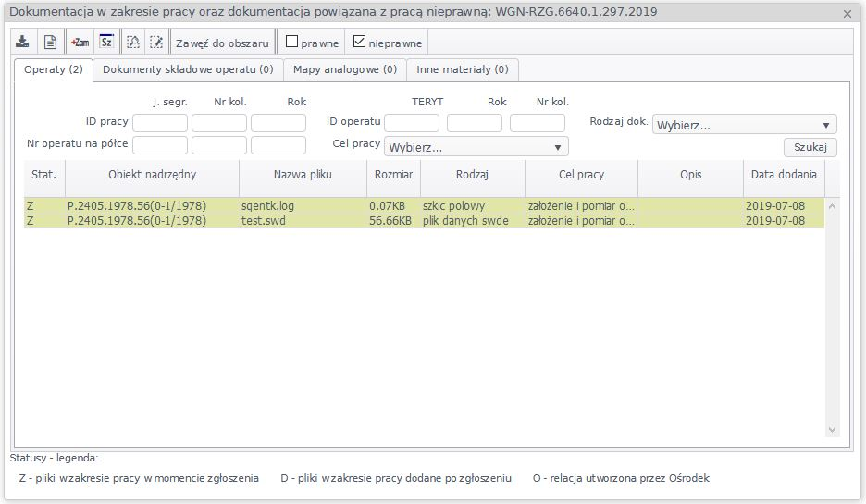Switch to Dokumenty składowe operatu tab
Viewport: 866px width, 504px height.
[188, 69]
